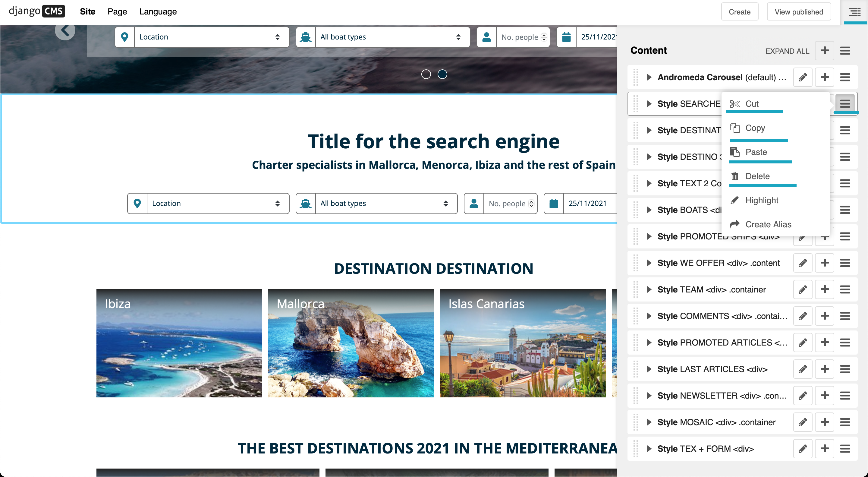This screenshot has width=868, height=477.
Task: Click No. people field in main form
Action: [x=510, y=203]
